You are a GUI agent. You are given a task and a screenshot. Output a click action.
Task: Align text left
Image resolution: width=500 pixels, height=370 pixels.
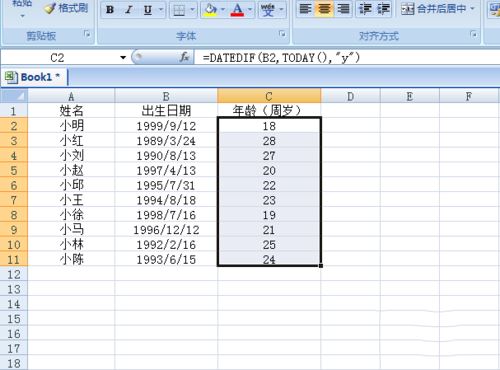pyautogui.click(x=305, y=9)
